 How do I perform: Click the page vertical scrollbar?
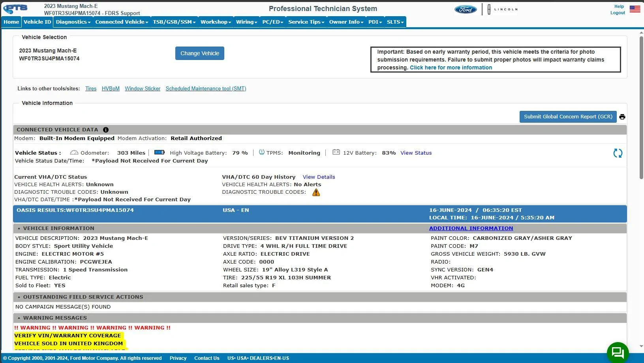[x=641, y=109]
